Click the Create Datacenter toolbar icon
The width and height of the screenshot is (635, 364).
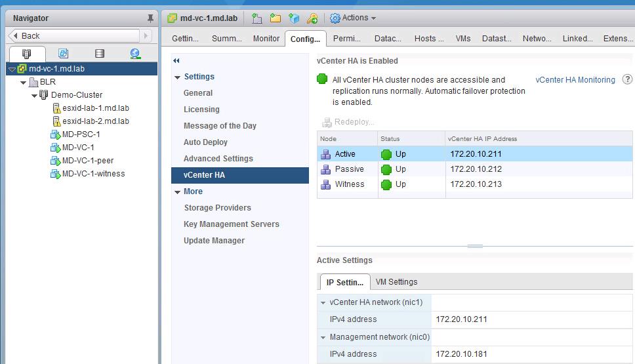coord(256,18)
